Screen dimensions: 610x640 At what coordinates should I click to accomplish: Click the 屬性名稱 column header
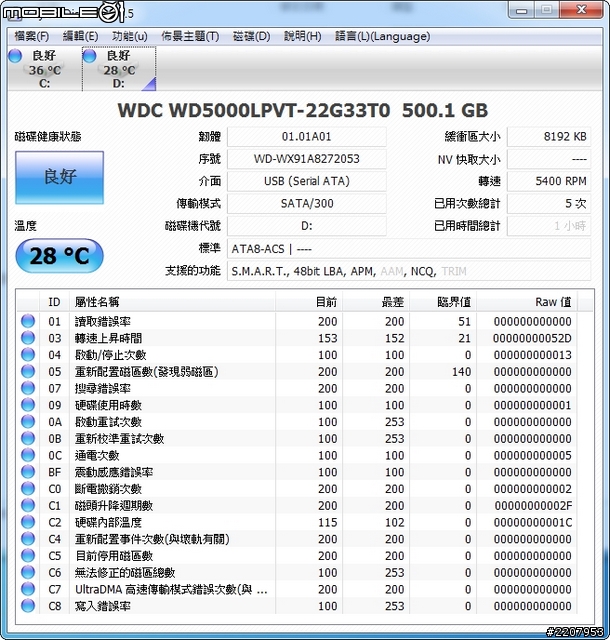[172, 302]
